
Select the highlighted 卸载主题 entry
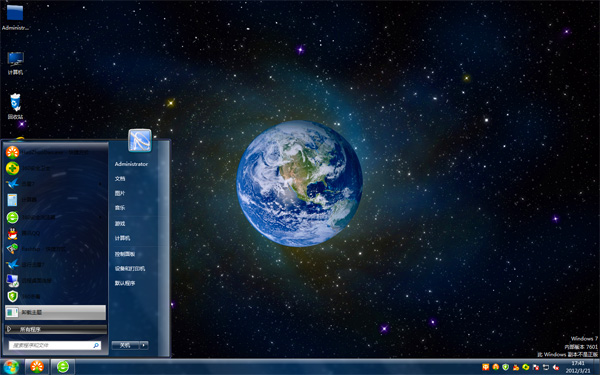[55, 312]
